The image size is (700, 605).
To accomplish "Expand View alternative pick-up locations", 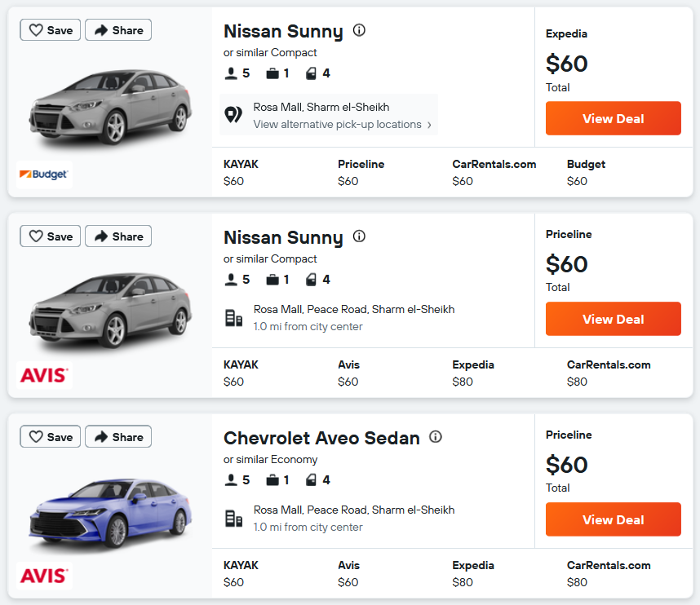I will [x=343, y=125].
